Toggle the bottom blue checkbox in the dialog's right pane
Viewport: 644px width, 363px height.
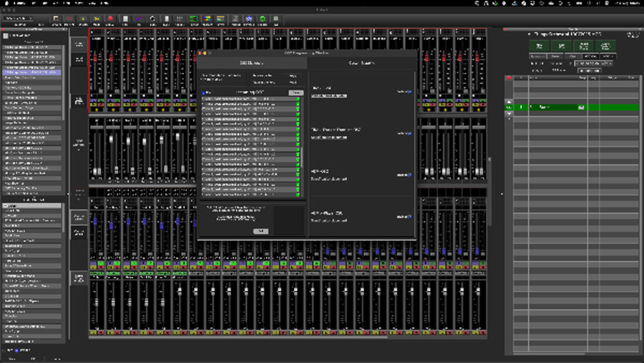click(x=409, y=215)
